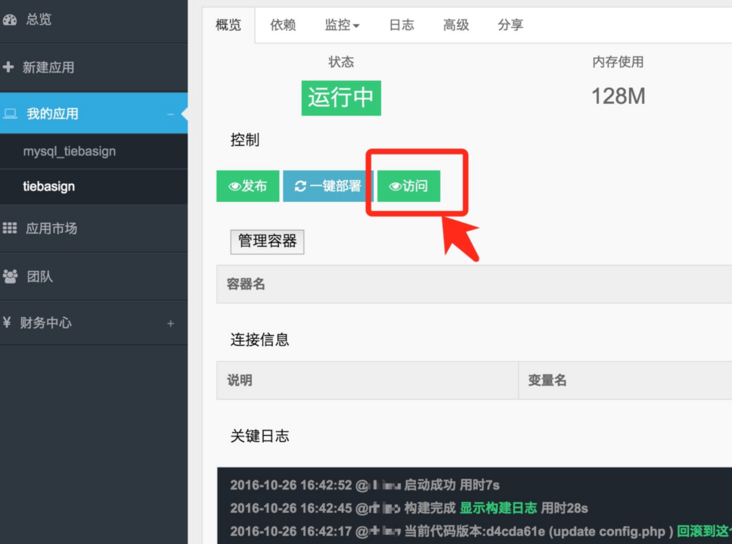This screenshot has width=732, height=544.
Task: Open the 监控 dropdown tab
Action: click(342, 25)
